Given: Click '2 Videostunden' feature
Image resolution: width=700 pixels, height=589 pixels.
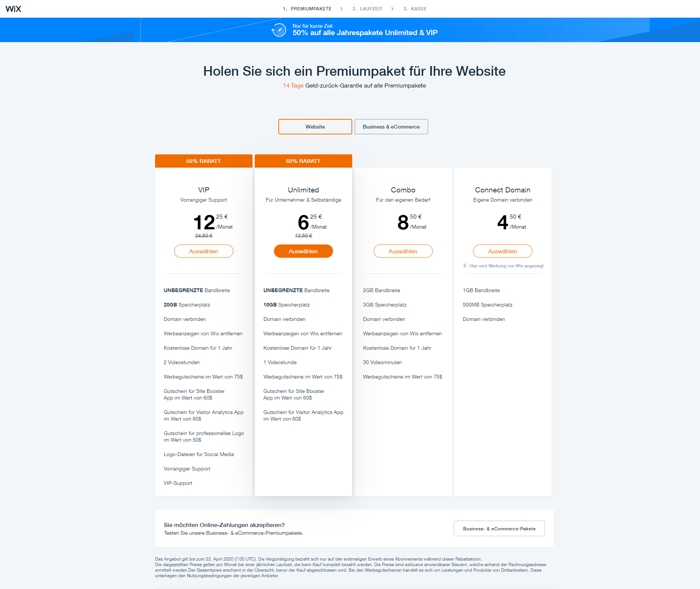Looking at the screenshot, I should point(182,362).
